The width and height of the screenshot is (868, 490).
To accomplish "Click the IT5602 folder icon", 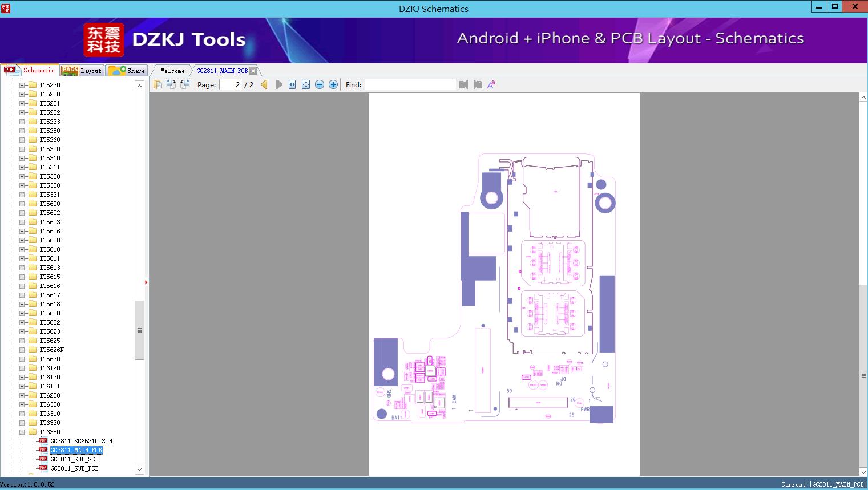I will 33,213.
